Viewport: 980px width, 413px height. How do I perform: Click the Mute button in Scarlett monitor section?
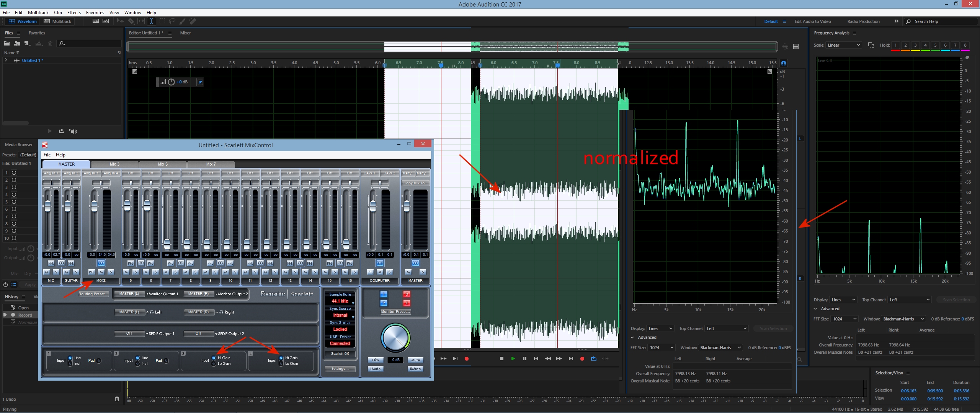[x=415, y=360]
